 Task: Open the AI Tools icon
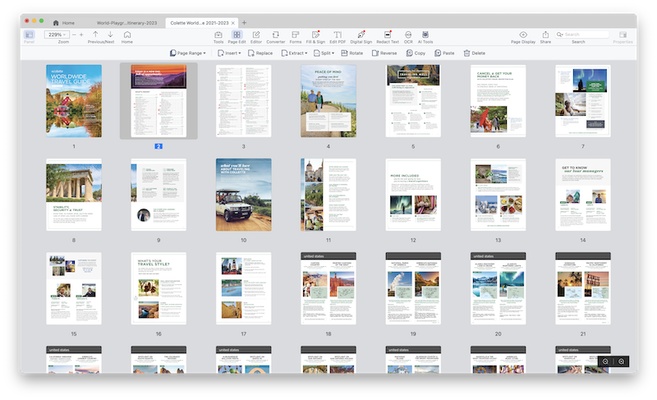[425, 35]
